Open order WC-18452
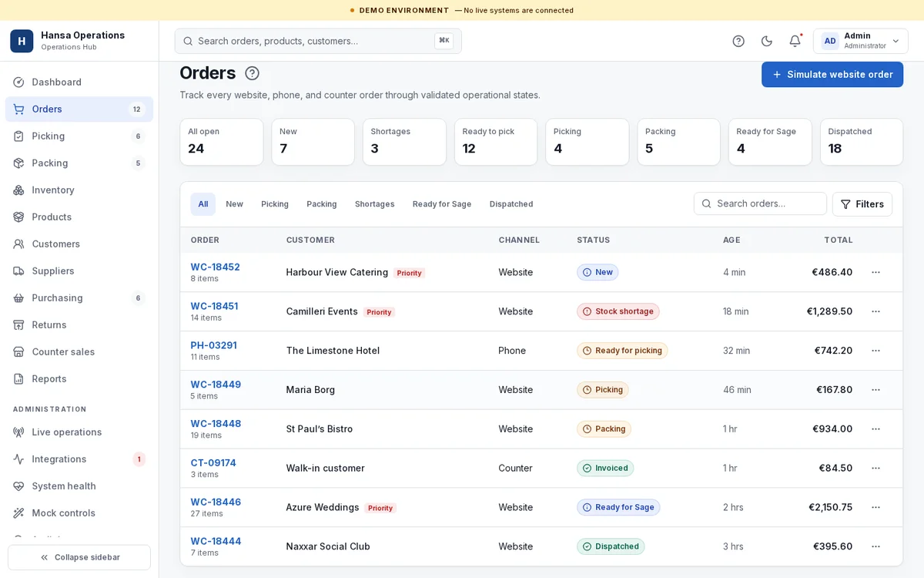Image resolution: width=924 pixels, height=578 pixels. (x=216, y=267)
